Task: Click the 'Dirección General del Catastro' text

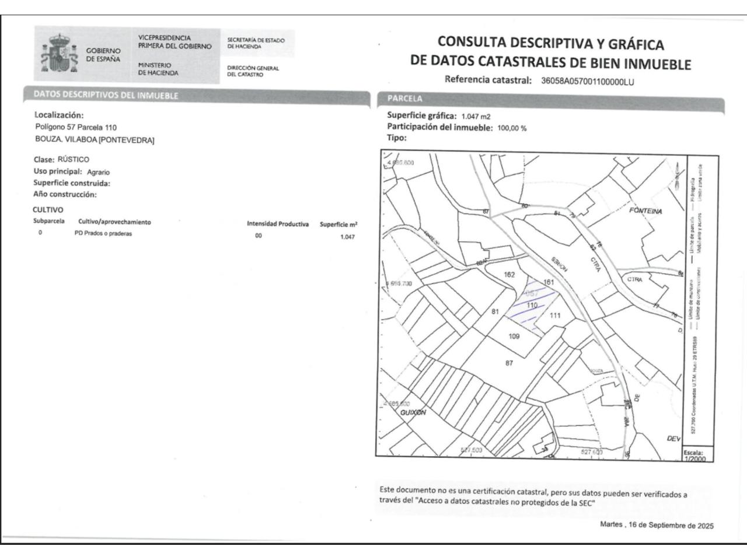Action: (x=253, y=71)
